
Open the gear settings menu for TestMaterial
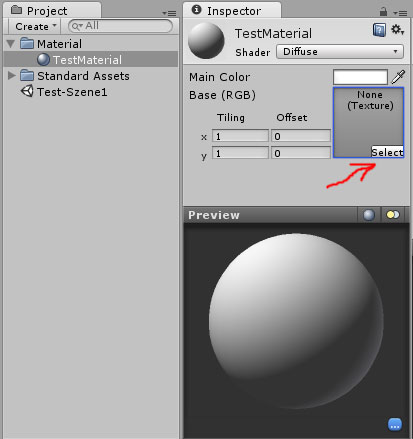(x=397, y=30)
